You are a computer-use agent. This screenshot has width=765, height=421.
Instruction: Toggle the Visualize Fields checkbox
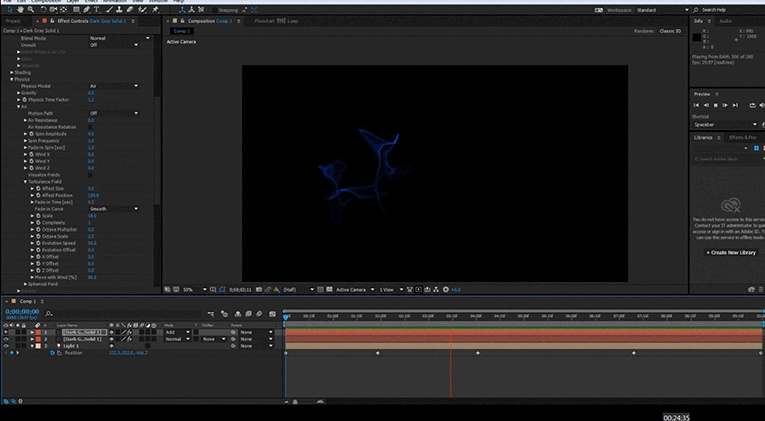click(90, 175)
